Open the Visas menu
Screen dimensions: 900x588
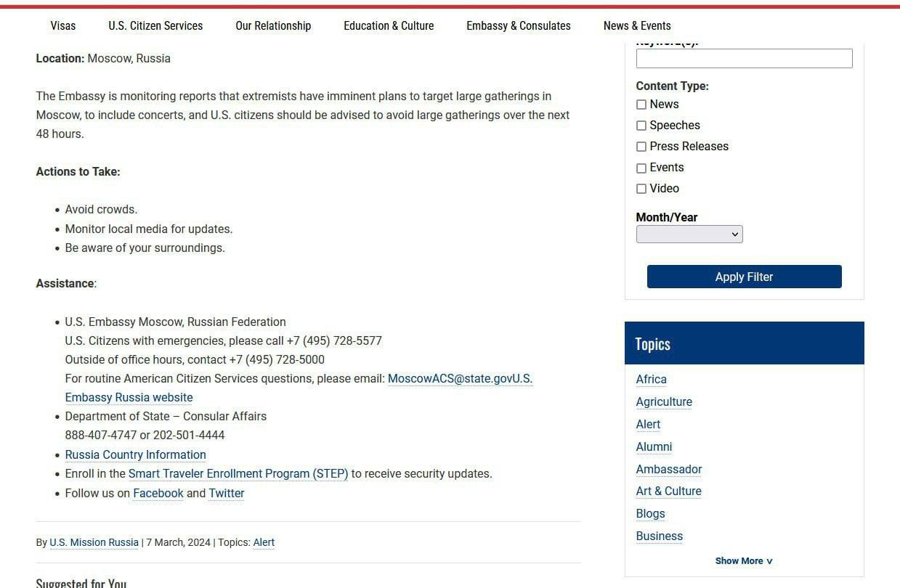tap(63, 26)
